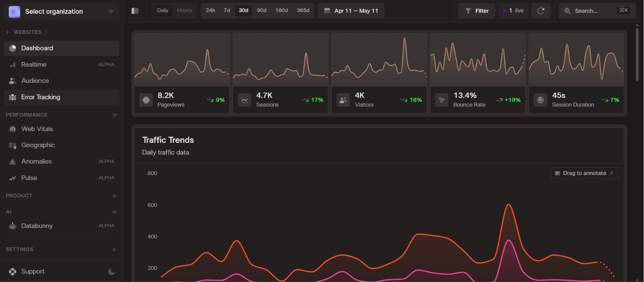Click the main page vertical scrollbar
The height and width of the screenshot is (282, 644).
point(638,54)
